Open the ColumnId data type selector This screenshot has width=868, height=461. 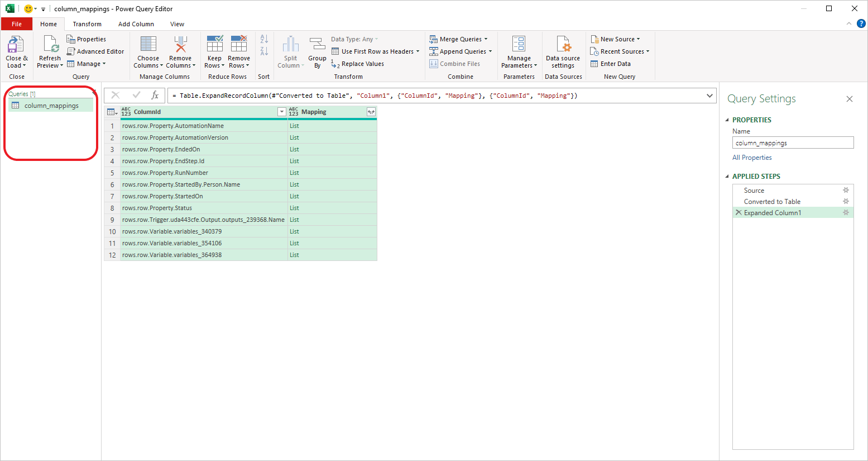[x=126, y=112]
